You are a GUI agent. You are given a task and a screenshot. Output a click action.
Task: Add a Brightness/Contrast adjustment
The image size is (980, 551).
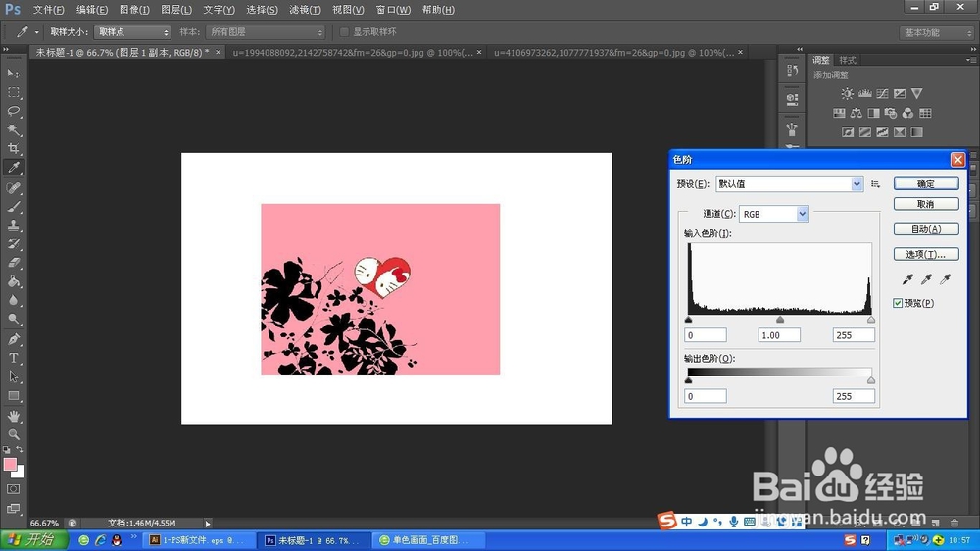tap(847, 94)
